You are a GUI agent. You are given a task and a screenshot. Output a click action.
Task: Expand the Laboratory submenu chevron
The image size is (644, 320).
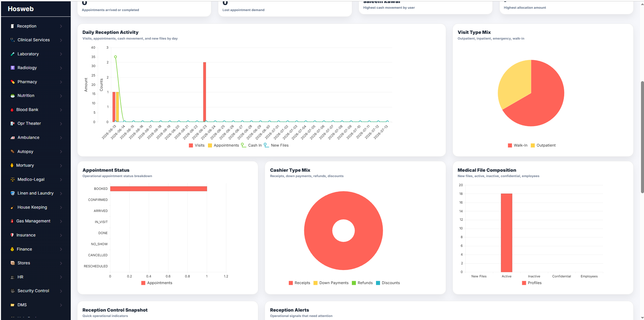click(61, 54)
